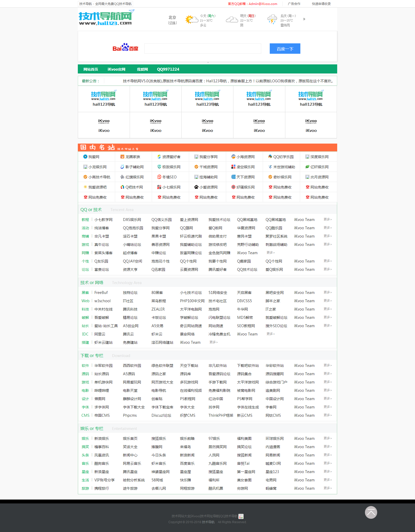
Task: Open the w3school link
Action: tap(102, 301)
